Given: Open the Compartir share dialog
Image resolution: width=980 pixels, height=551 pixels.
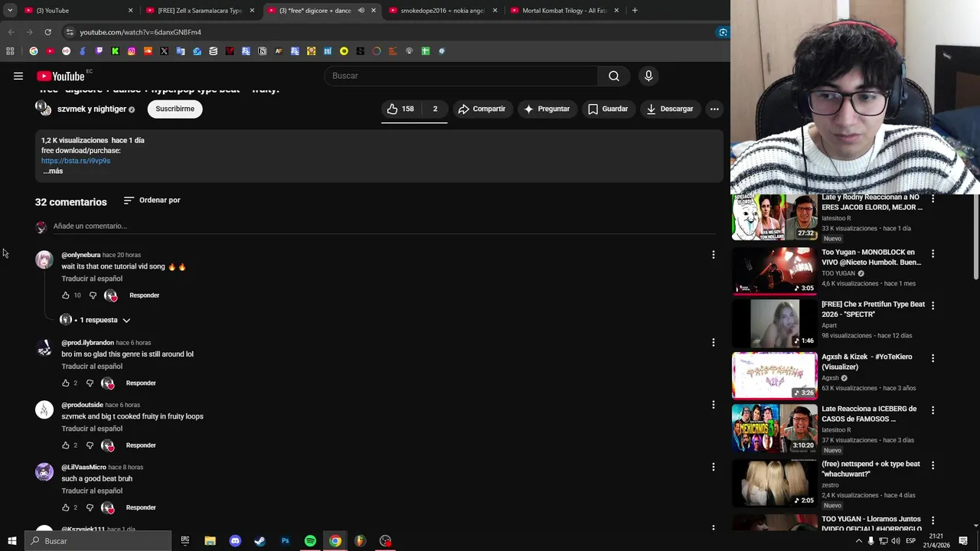Looking at the screenshot, I should [x=482, y=109].
